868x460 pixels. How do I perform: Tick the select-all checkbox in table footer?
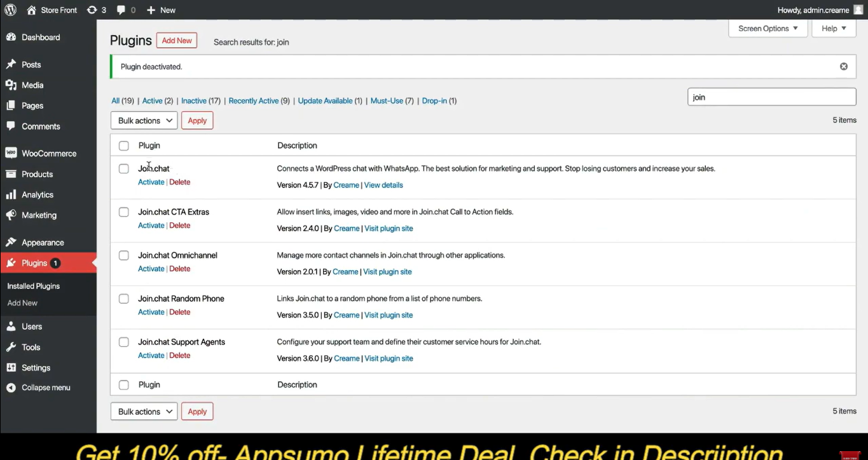124,385
